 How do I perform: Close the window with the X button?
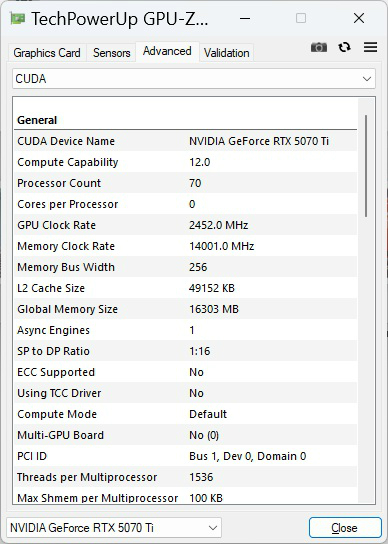pyautogui.click(x=359, y=18)
